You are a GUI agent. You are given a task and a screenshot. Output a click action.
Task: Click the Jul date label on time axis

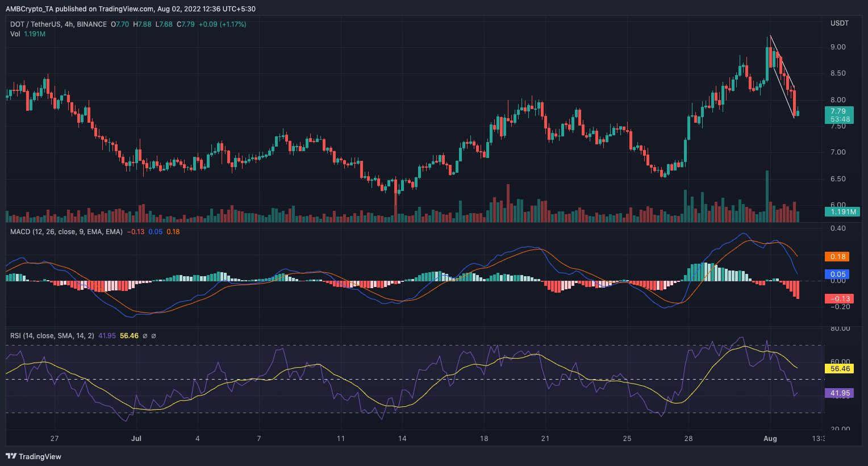(x=136, y=439)
